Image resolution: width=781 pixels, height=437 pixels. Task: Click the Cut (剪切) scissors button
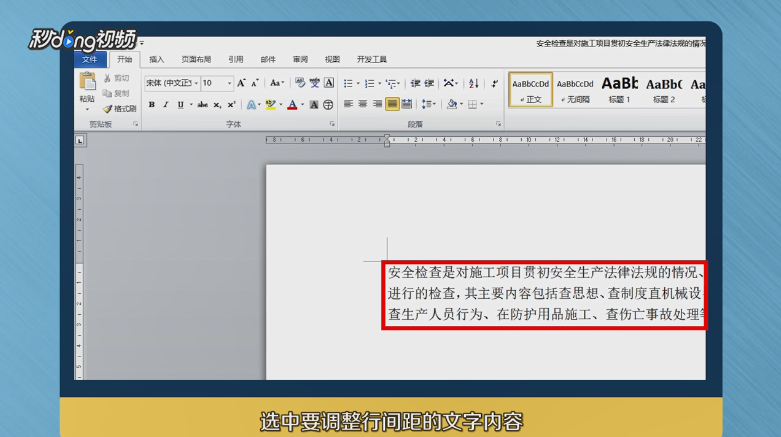click(x=116, y=78)
